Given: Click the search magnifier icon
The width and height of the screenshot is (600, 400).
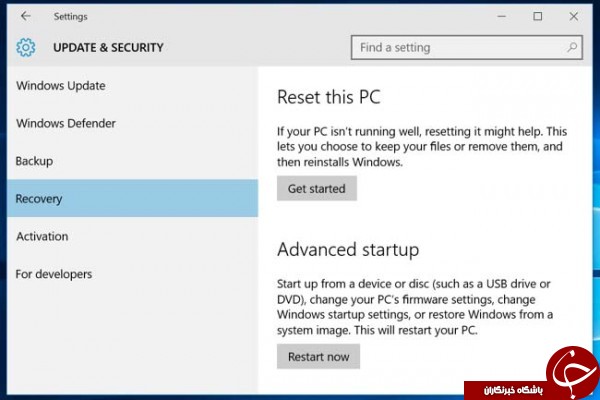Looking at the screenshot, I should click(x=572, y=47).
